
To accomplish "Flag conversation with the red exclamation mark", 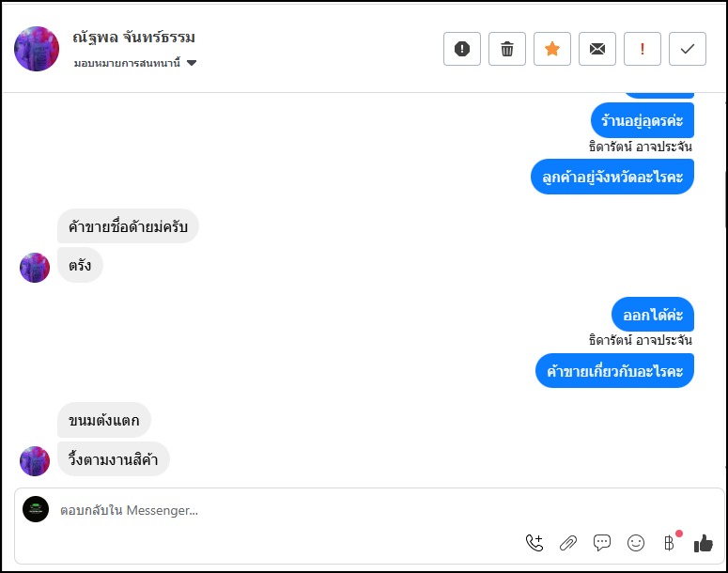I will pos(643,49).
